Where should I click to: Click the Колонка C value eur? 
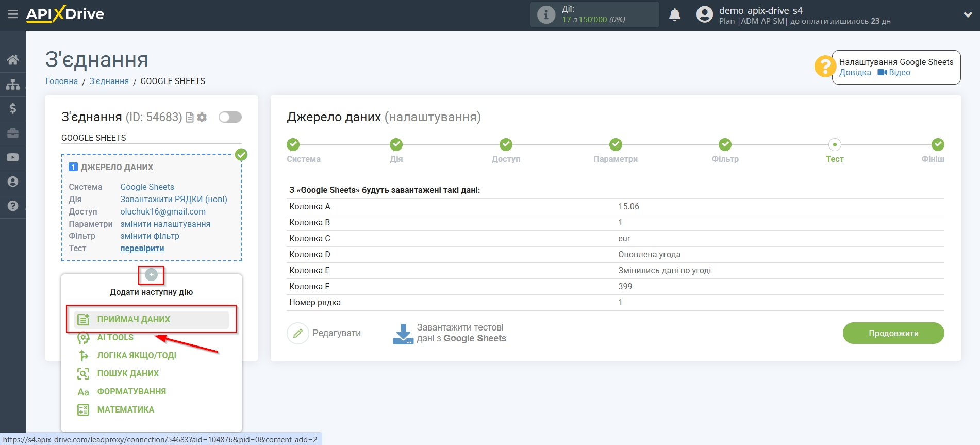pos(624,238)
